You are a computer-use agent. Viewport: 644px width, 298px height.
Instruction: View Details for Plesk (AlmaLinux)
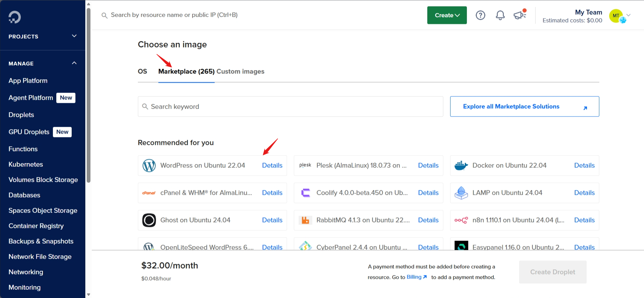[x=428, y=165]
